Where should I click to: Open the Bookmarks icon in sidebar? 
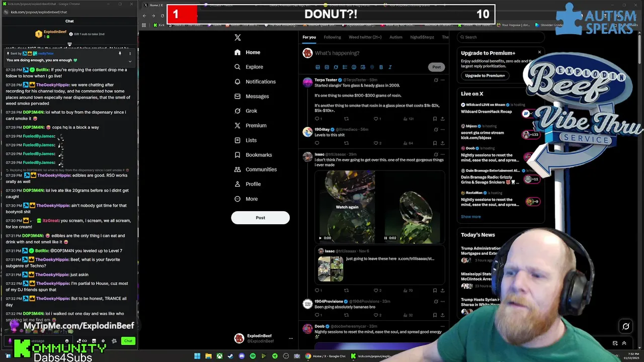(237, 155)
